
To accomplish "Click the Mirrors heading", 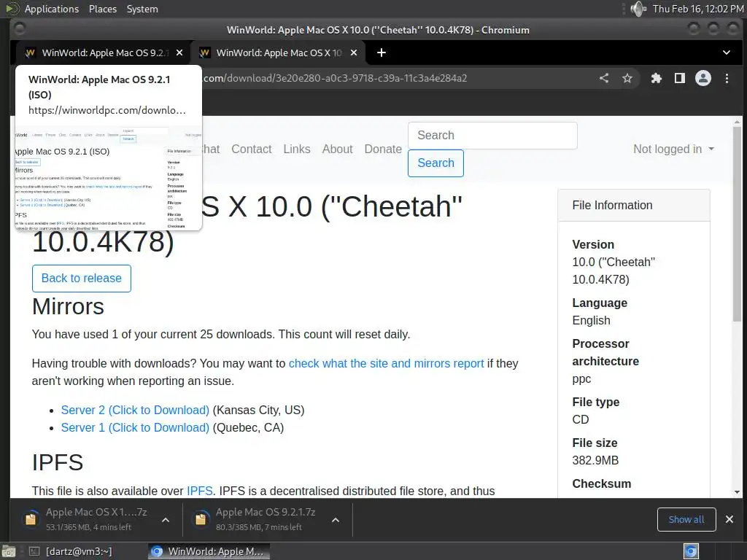I will pos(68,306).
